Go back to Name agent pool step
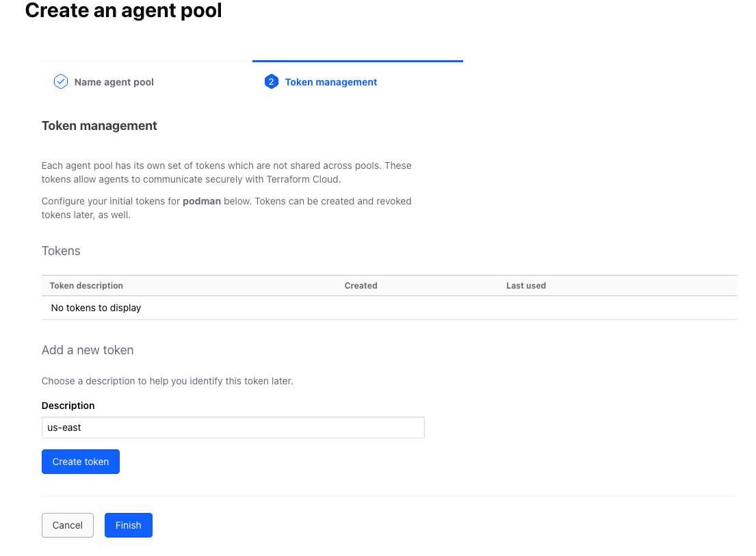756x556 pixels. point(114,82)
